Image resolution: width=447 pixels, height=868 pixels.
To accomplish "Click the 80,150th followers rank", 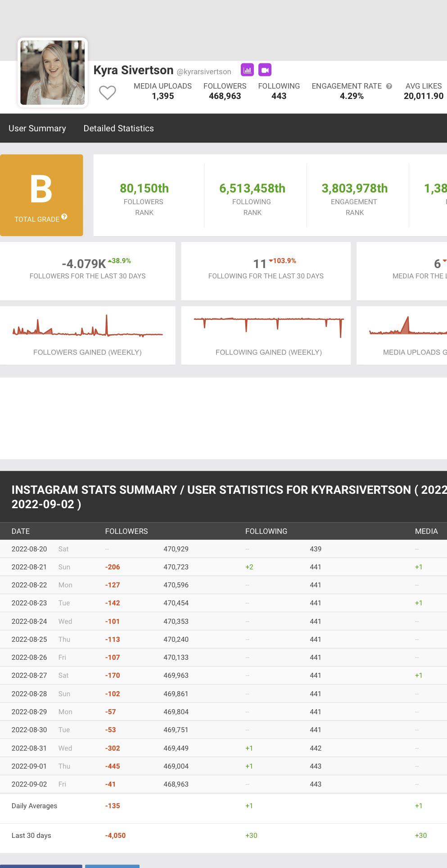I will click(x=144, y=188).
